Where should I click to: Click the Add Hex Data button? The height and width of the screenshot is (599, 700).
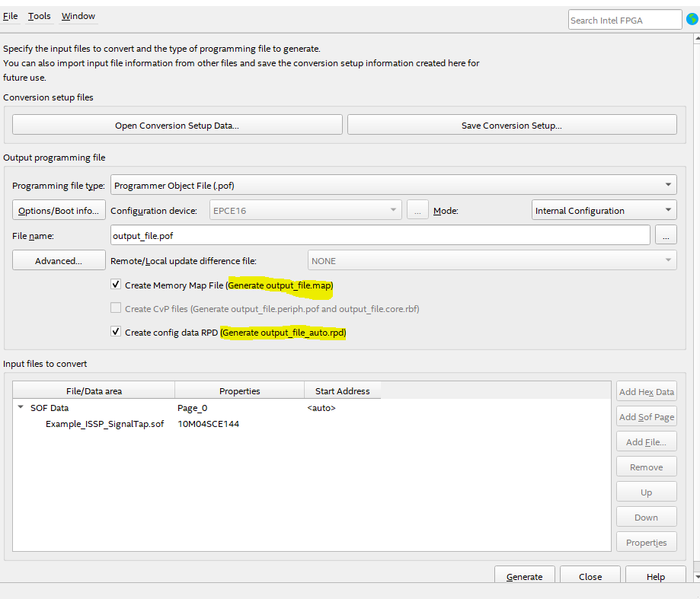(x=647, y=391)
